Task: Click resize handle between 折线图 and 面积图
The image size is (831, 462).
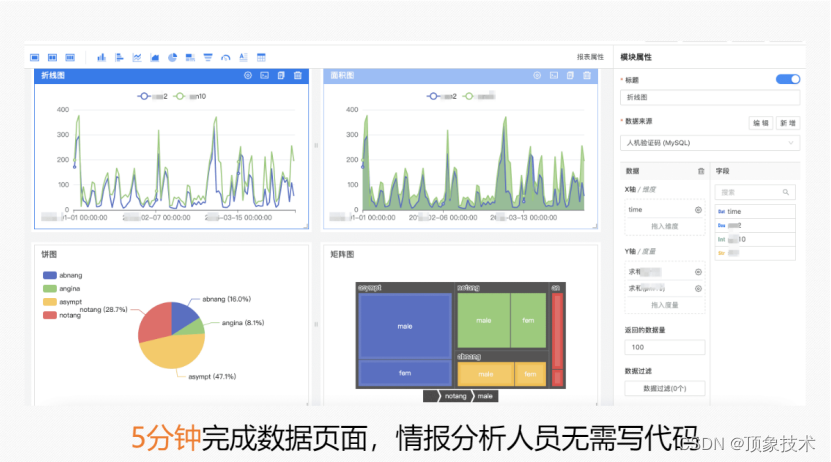Action: (316, 145)
